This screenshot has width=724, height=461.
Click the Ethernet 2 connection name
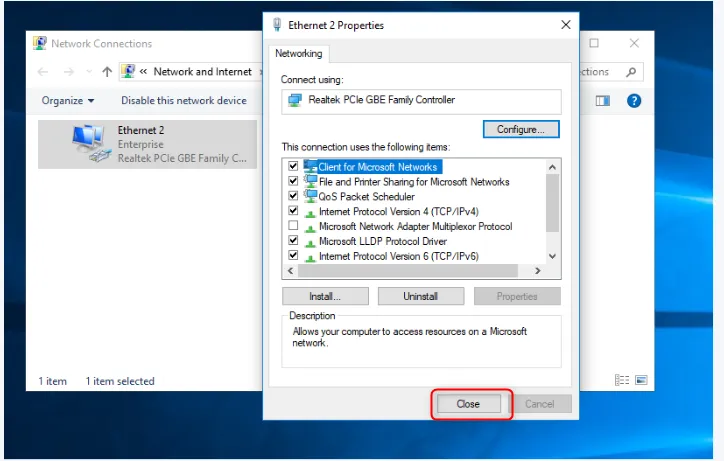[141, 130]
